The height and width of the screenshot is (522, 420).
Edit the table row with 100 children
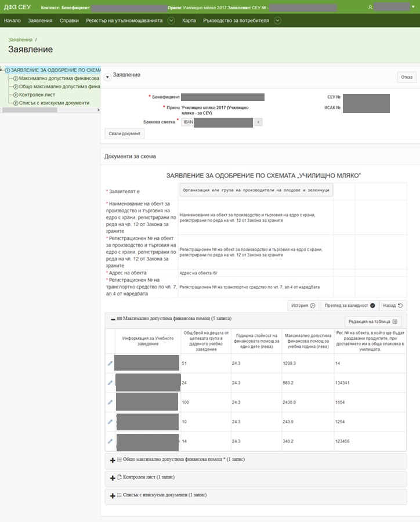tap(110, 402)
